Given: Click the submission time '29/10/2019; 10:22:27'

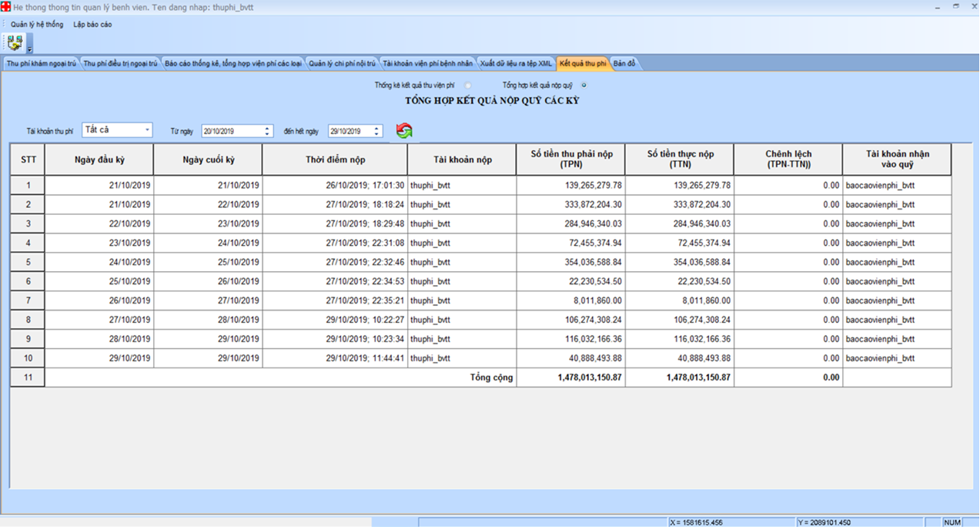Looking at the screenshot, I should [x=365, y=321].
